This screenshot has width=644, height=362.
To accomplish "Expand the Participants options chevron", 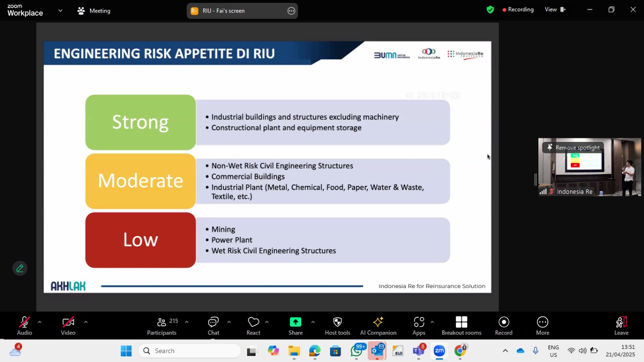I will pyautogui.click(x=187, y=322).
